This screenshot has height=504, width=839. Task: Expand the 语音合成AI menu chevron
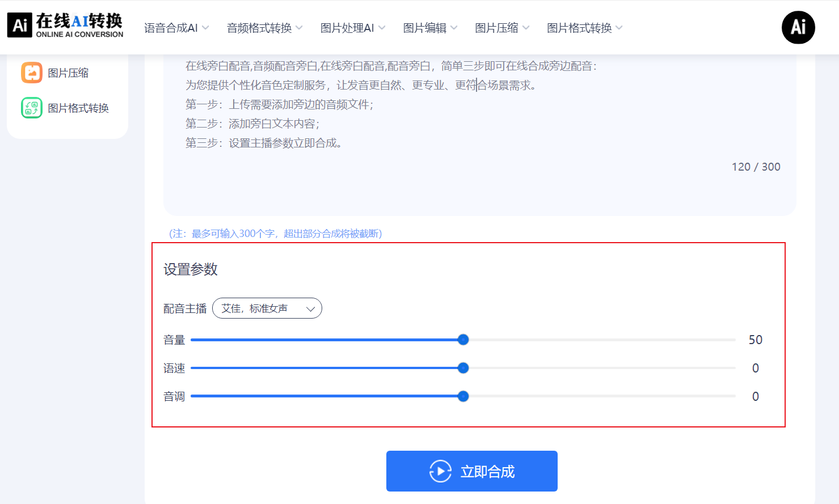205,28
